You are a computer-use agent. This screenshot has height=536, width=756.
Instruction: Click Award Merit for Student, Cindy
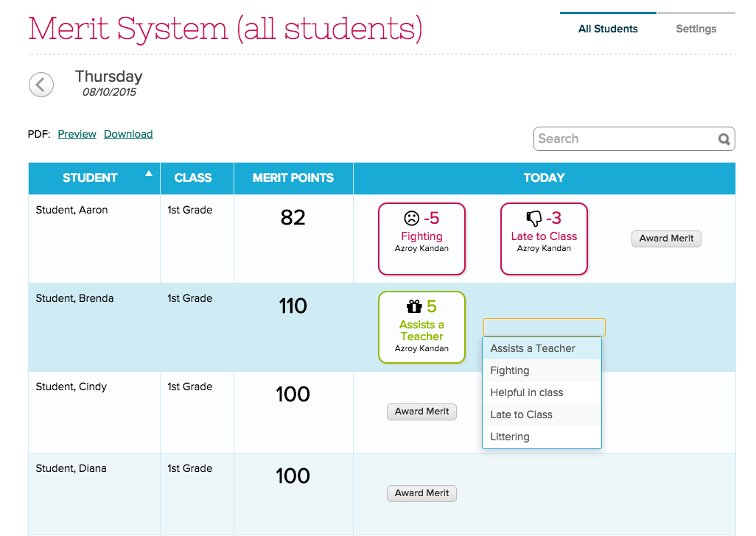421,412
